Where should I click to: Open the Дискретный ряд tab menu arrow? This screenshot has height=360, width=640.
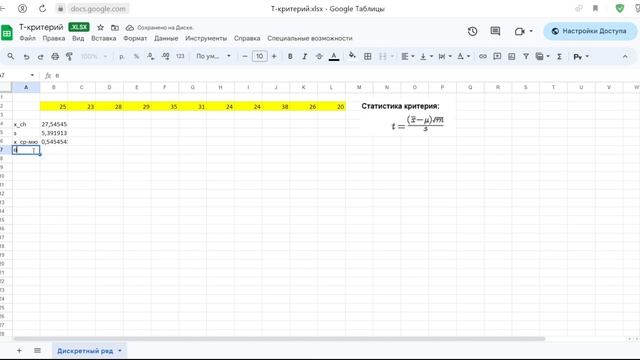(120, 351)
